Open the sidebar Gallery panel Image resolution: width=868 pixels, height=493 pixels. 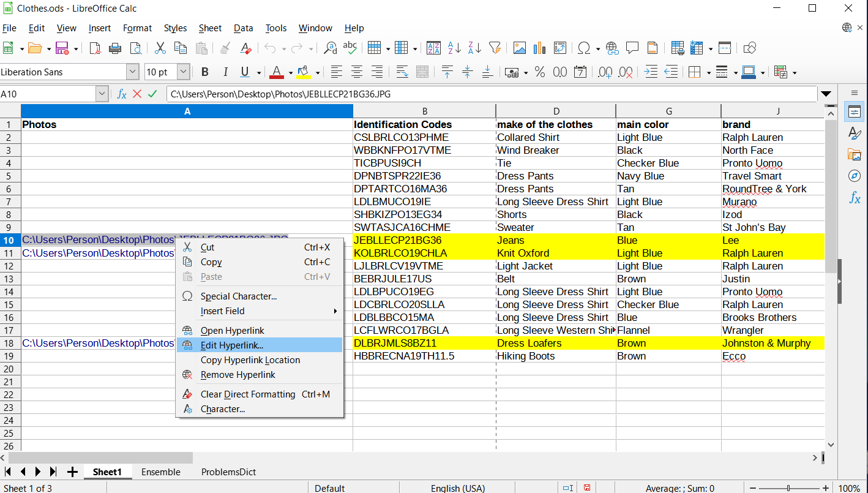855,155
